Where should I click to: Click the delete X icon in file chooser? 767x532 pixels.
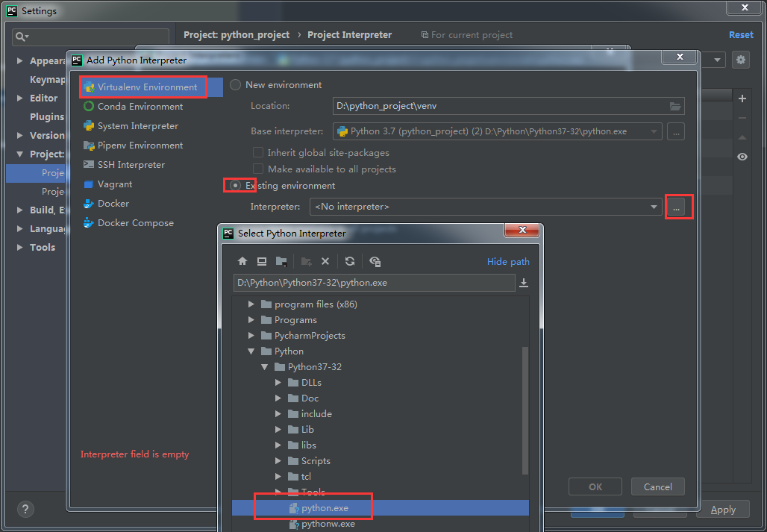(325, 261)
